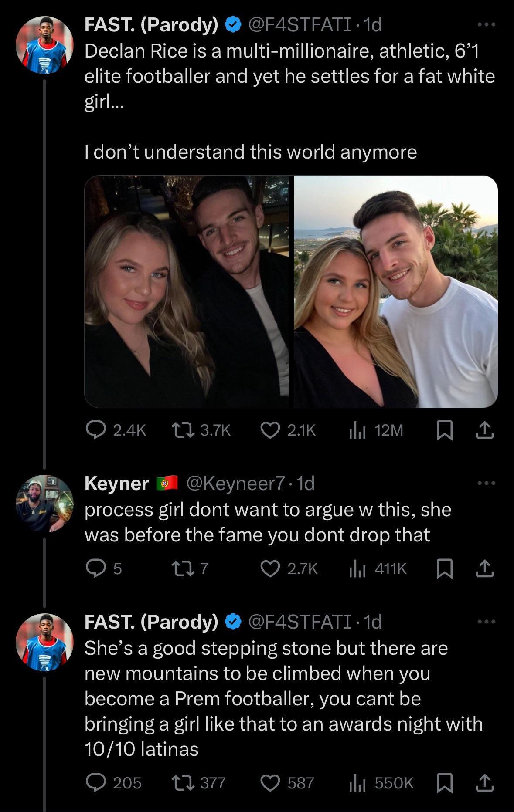Bookmark the last FAST. reply
Viewport: 514px width, 812px height.
444,783
